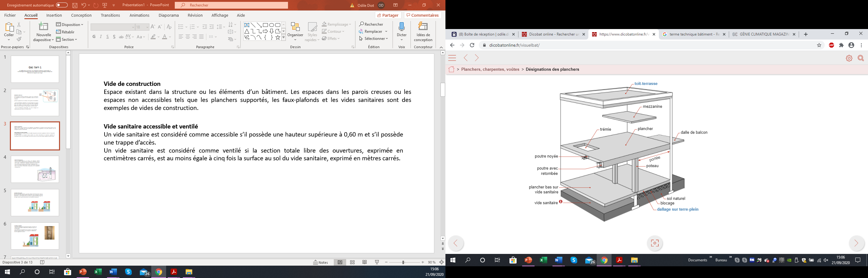Viewport: 868px width, 278px height.
Task: Click the save icon in PowerPoint title bar
Action: 75,5
